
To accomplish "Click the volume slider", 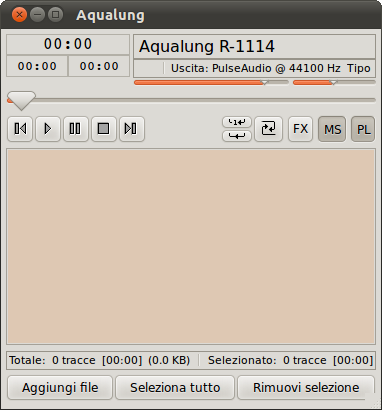I will pos(211,82).
